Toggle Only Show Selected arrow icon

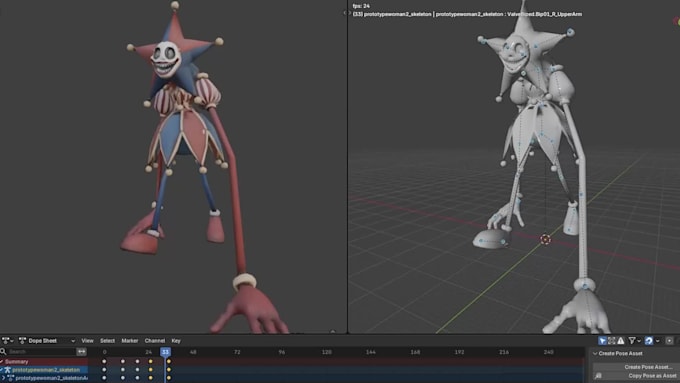(x=602, y=341)
